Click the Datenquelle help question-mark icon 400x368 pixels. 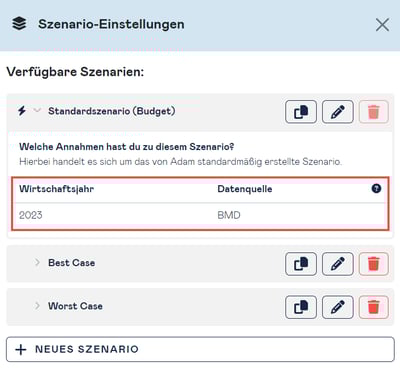[376, 189]
